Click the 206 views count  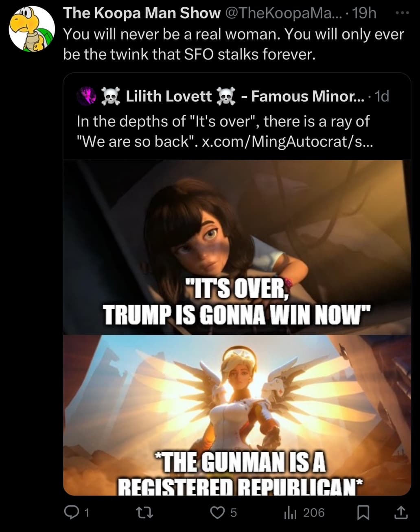point(314,512)
